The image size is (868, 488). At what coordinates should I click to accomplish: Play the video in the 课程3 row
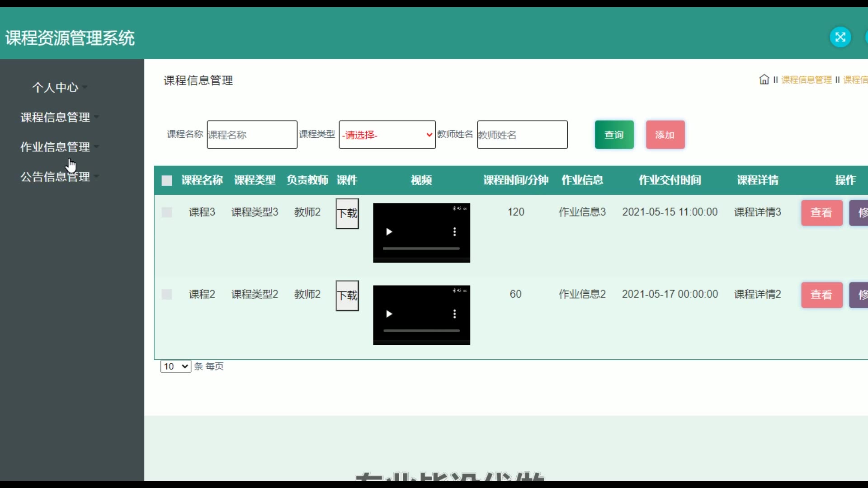(x=389, y=232)
